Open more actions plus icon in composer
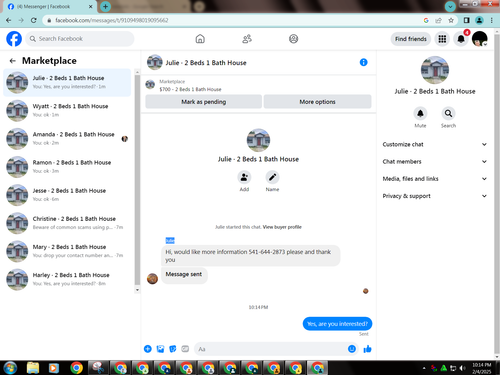 tap(148, 349)
